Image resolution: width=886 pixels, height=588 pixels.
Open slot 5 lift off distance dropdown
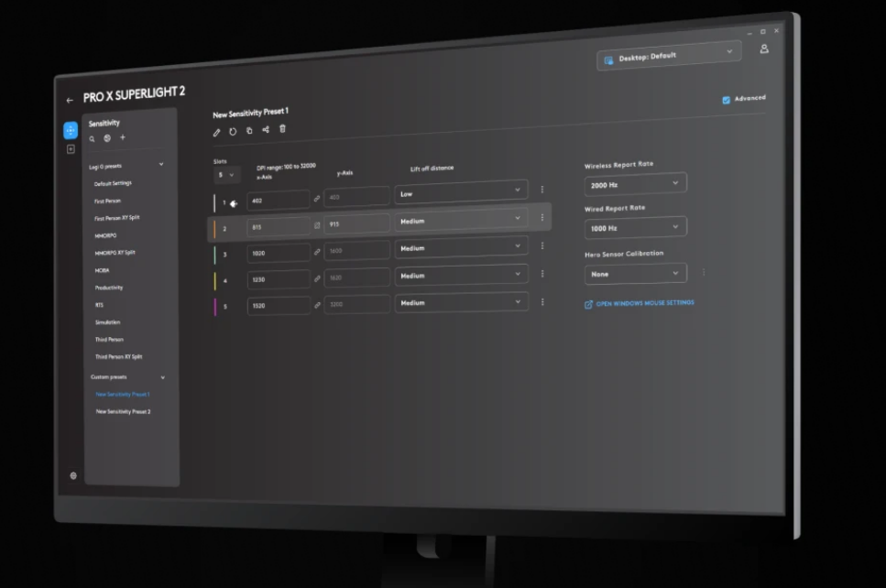point(461,303)
